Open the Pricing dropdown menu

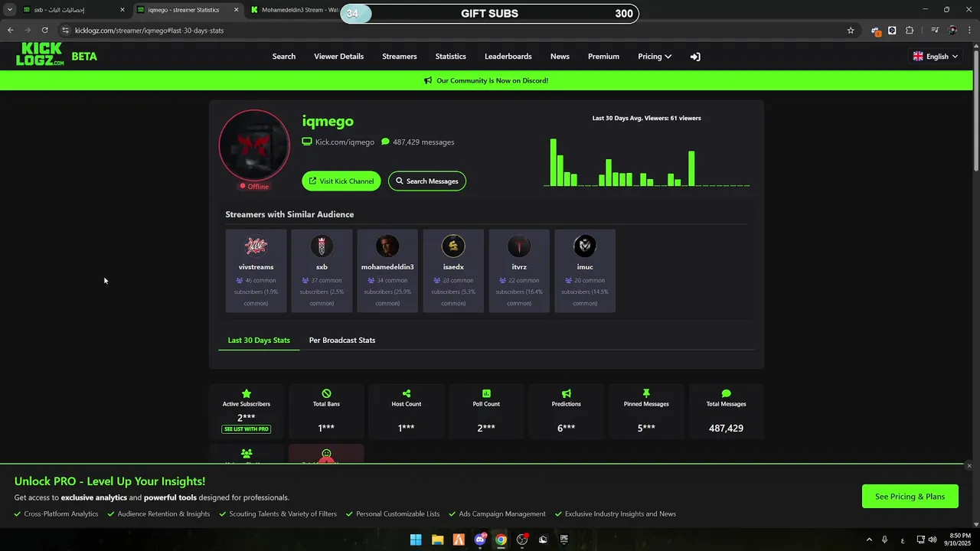pos(655,57)
